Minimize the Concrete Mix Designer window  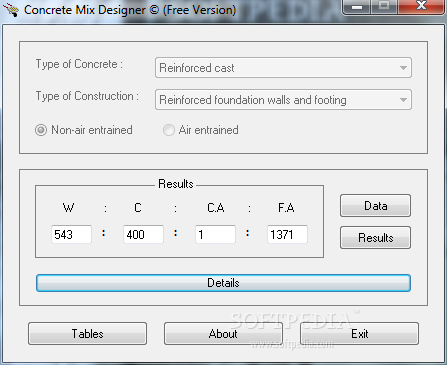pos(357,6)
